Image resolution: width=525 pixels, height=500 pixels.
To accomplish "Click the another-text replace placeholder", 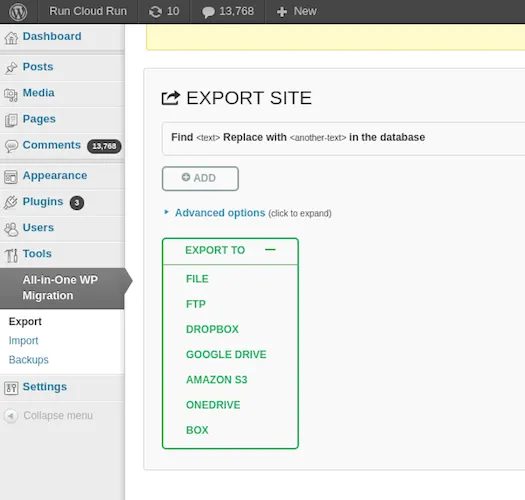I will tap(318, 138).
